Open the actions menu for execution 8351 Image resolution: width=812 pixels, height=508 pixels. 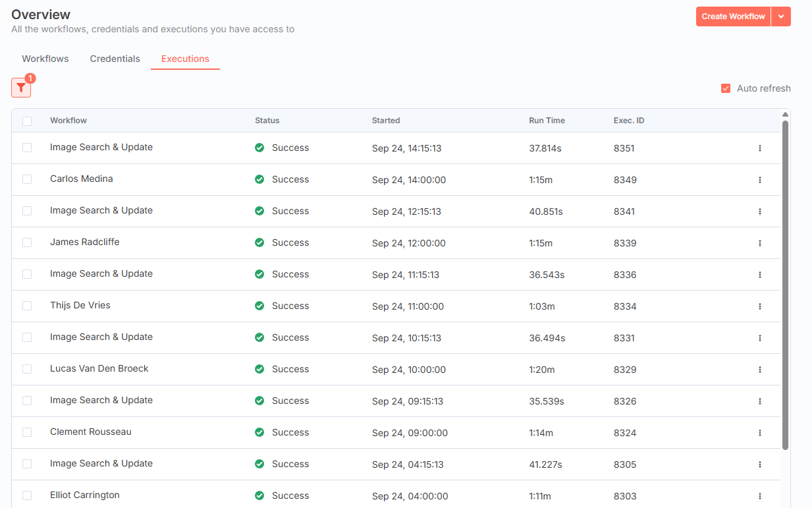(x=760, y=148)
